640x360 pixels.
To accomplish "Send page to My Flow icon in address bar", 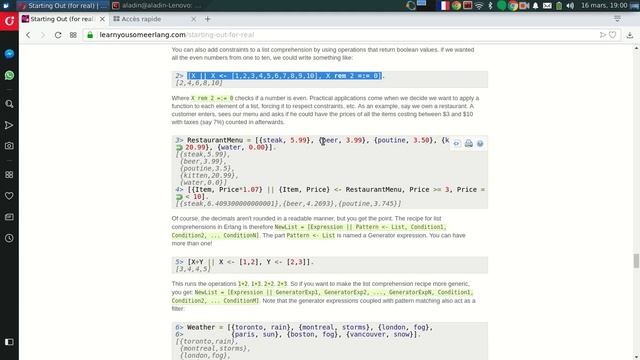I will (602, 35).
